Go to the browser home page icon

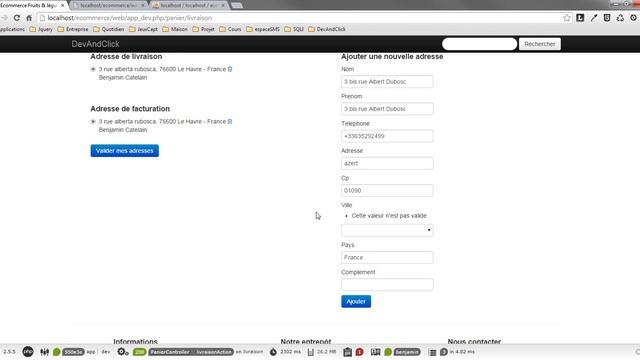pyautogui.click(x=29, y=18)
